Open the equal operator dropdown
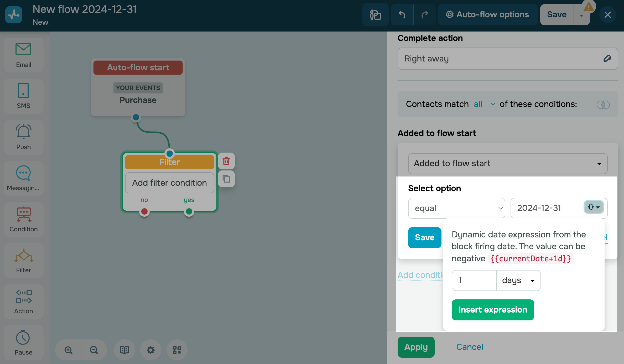Image resolution: width=624 pixels, height=364 pixels. pos(456,208)
